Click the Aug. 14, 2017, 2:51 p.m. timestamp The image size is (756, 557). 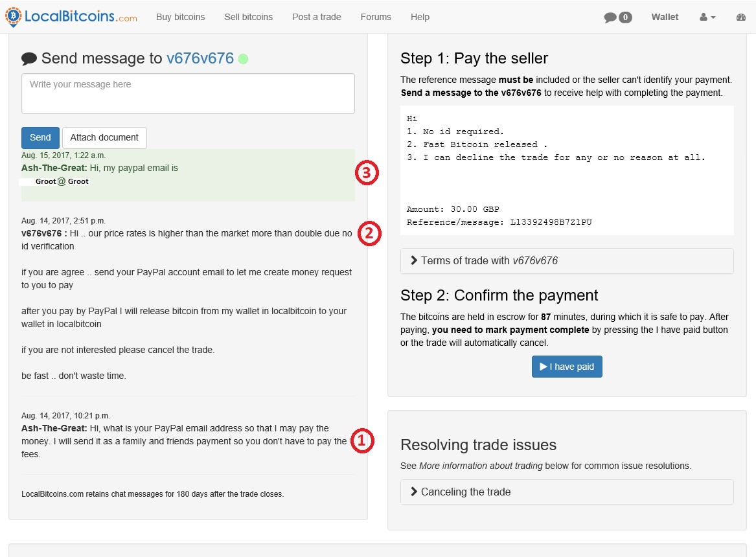click(63, 221)
